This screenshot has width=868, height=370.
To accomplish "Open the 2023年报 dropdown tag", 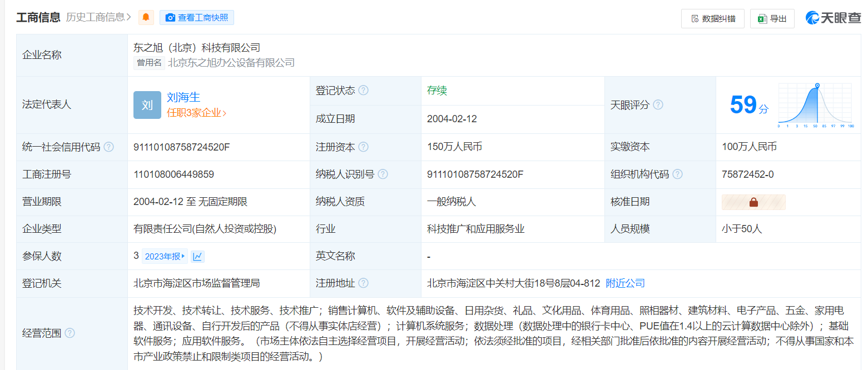I will (x=165, y=256).
